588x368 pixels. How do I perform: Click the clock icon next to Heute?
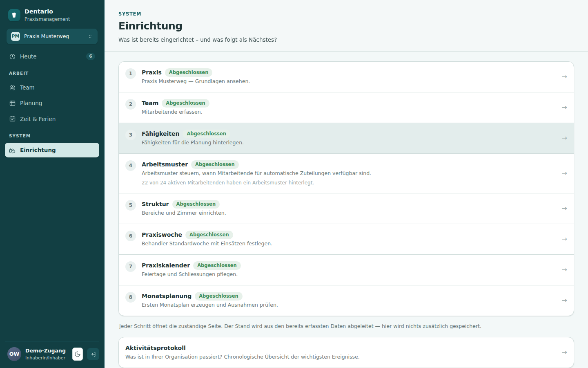tap(12, 56)
